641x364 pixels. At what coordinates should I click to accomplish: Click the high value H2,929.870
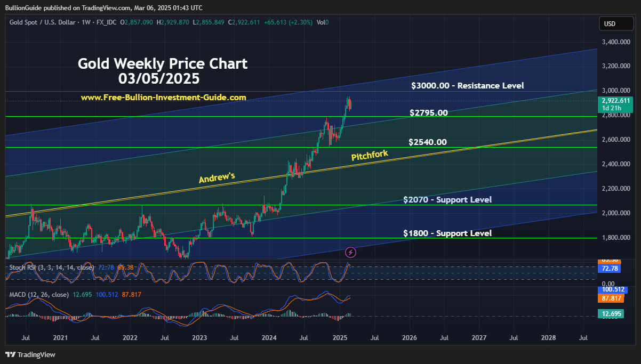pyautogui.click(x=173, y=22)
